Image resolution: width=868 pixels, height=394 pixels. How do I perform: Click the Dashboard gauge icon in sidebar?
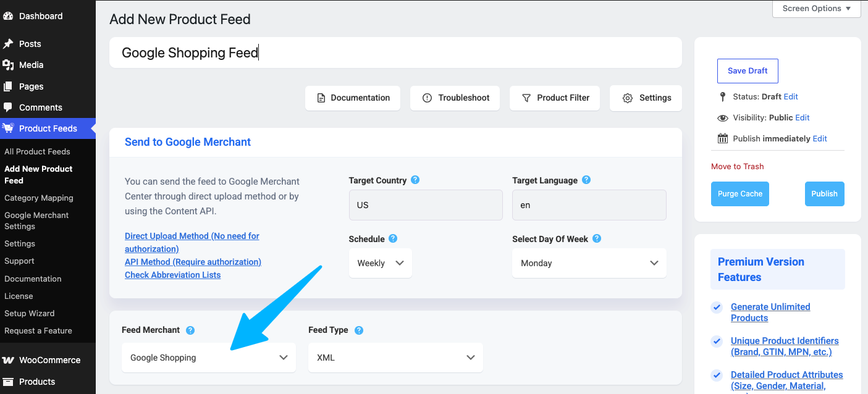pyautogui.click(x=8, y=16)
